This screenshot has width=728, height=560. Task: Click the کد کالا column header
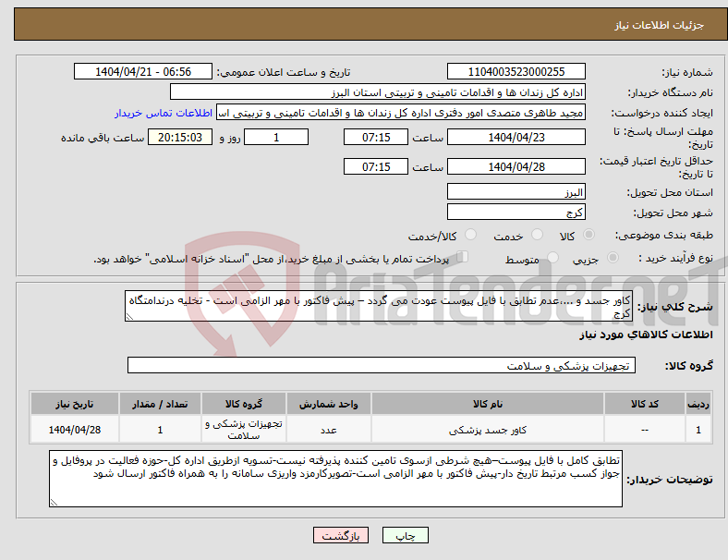645,404
